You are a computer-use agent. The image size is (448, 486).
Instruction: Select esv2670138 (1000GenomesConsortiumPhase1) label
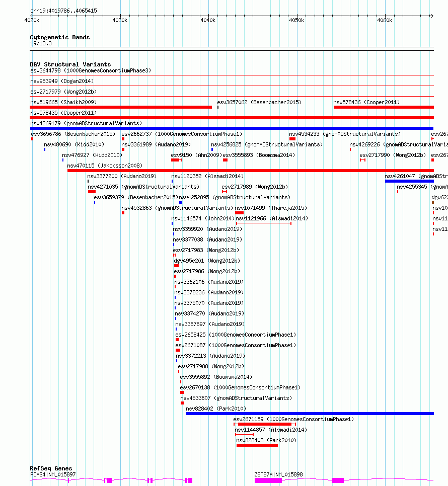[240, 387]
